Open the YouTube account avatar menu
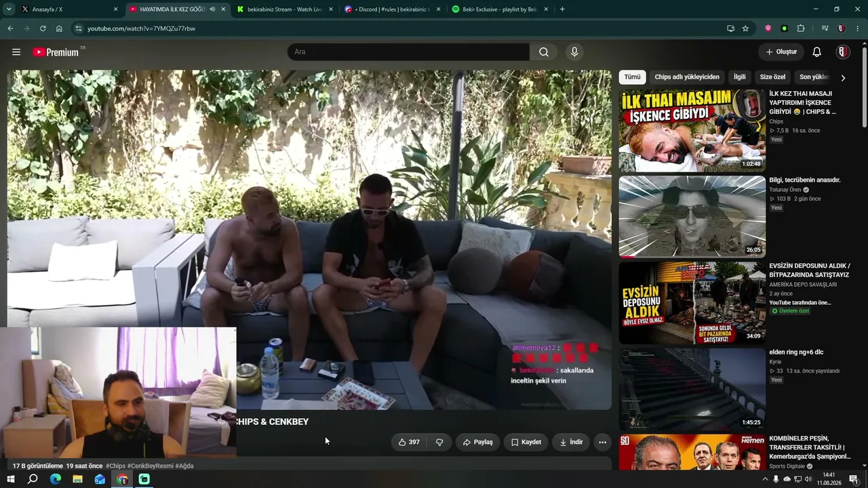 (843, 52)
